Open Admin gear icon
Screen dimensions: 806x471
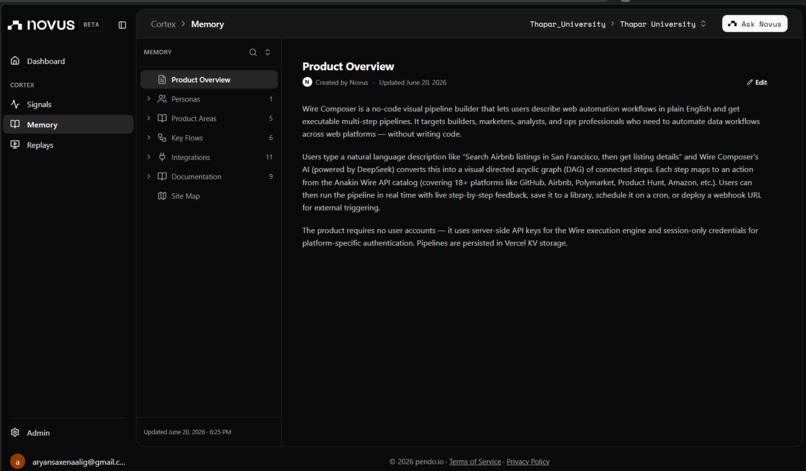pyautogui.click(x=15, y=432)
